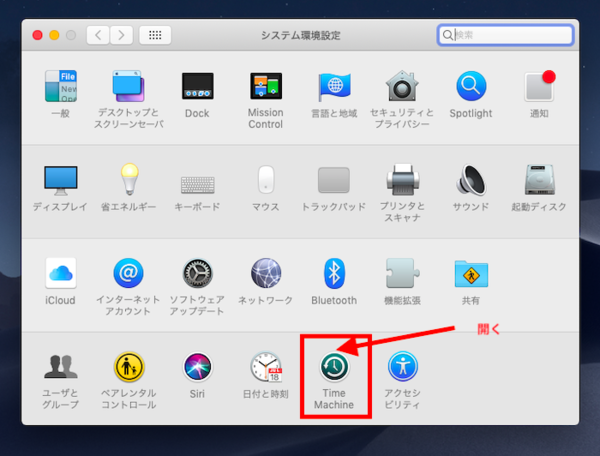Go back with the left chevron button

(x=98, y=35)
